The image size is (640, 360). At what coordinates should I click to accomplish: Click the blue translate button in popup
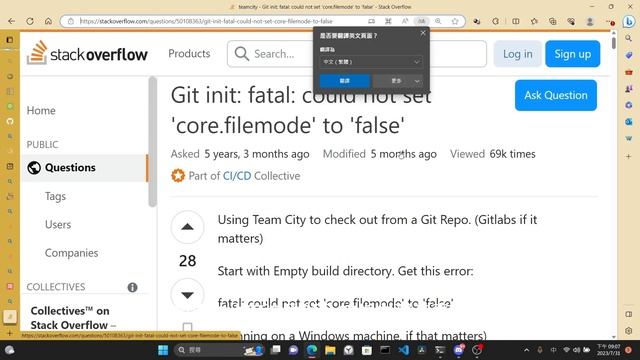click(x=344, y=81)
